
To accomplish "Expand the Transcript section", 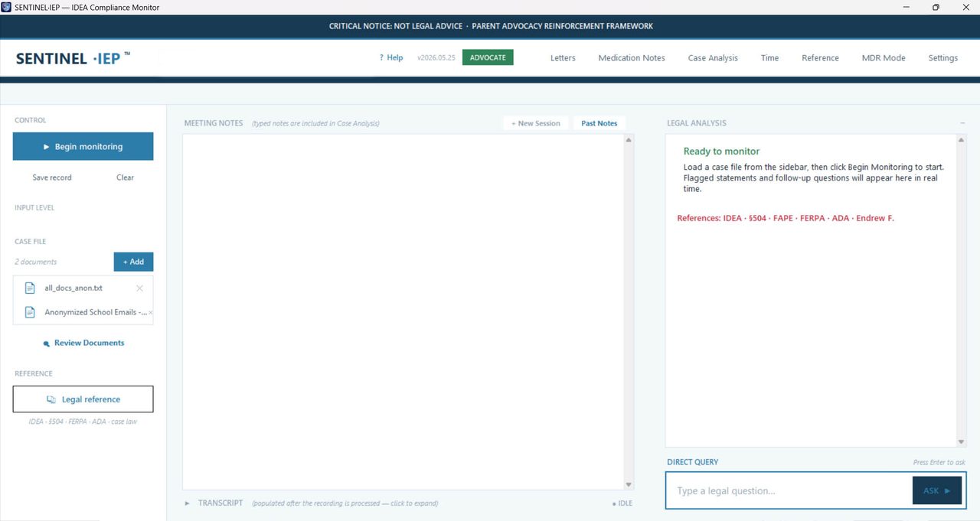I will tap(188, 503).
